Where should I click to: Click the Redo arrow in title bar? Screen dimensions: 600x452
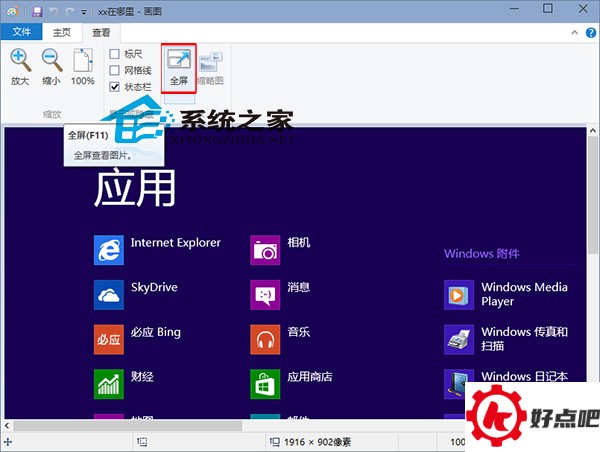click(x=69, y=12)
